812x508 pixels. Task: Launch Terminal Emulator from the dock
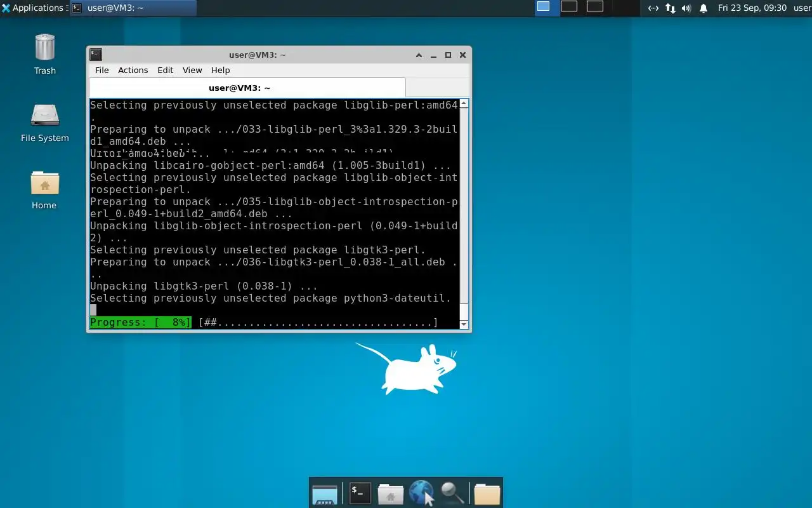360,493
